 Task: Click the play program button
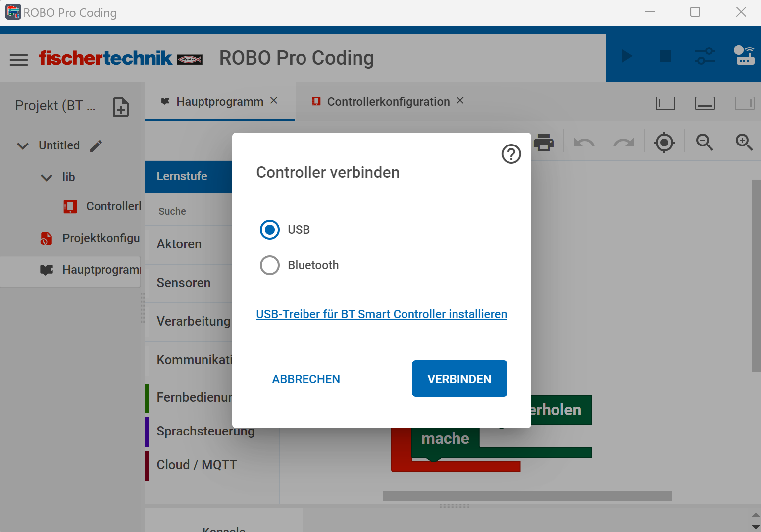[627, 56]
